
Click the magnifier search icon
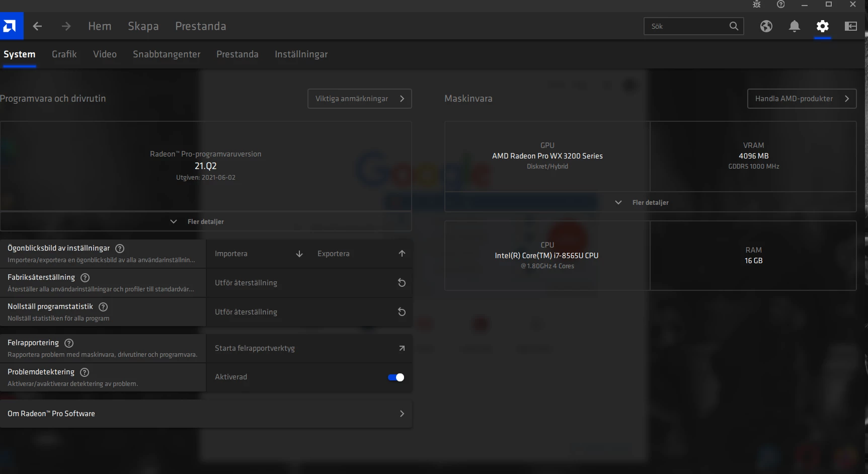(x=734, y=26)
